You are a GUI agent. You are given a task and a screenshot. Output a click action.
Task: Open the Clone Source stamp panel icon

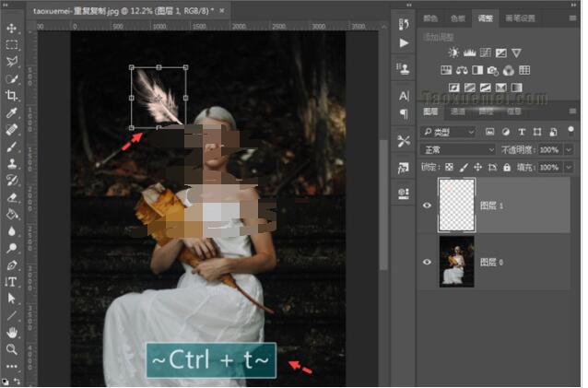coord(404,68)
